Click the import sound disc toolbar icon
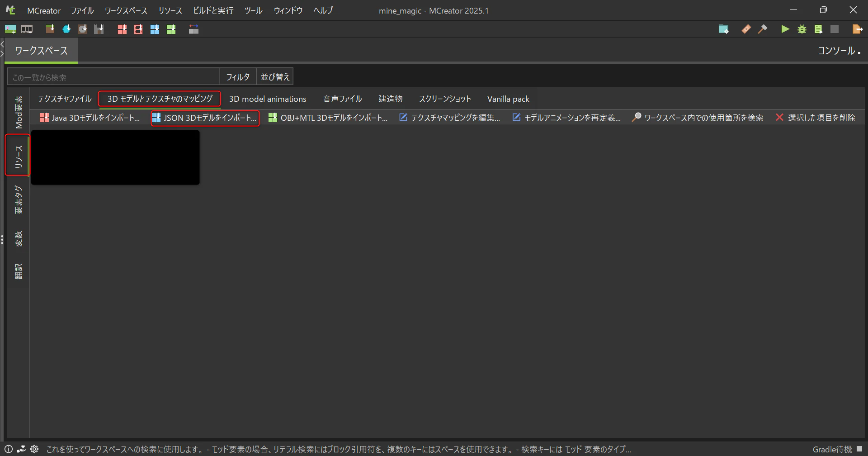The width and height of the screenshot is (868, 456). [x=82, y=29]
